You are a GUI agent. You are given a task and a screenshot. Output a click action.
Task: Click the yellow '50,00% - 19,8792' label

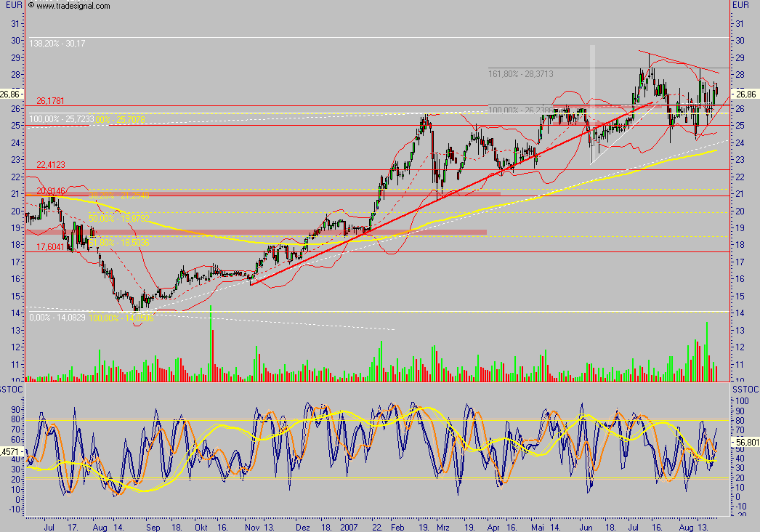(118, 219)
